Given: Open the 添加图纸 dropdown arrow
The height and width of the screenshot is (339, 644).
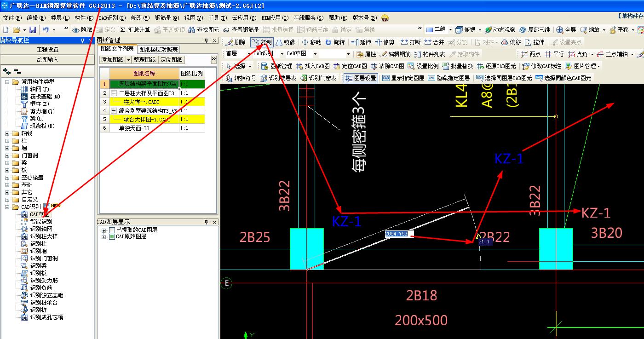Looking at the screenshot, I should [128, 60].
